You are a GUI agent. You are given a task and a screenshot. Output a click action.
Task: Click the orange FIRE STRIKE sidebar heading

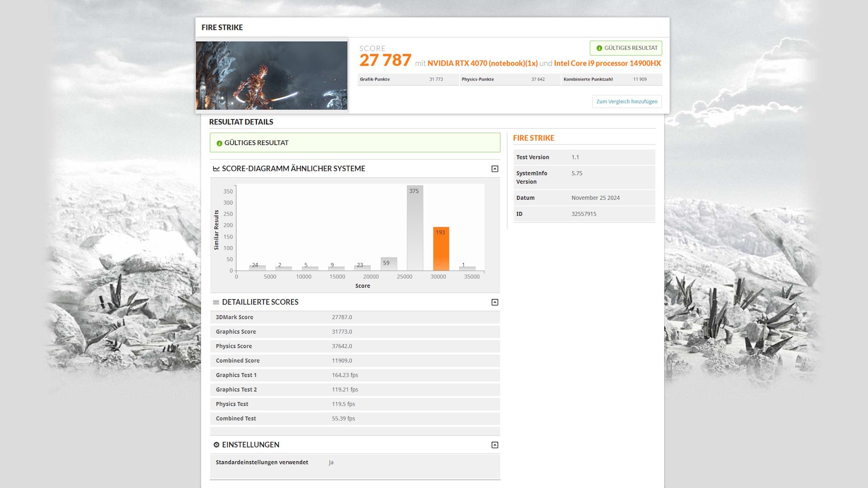pos(533,138)
